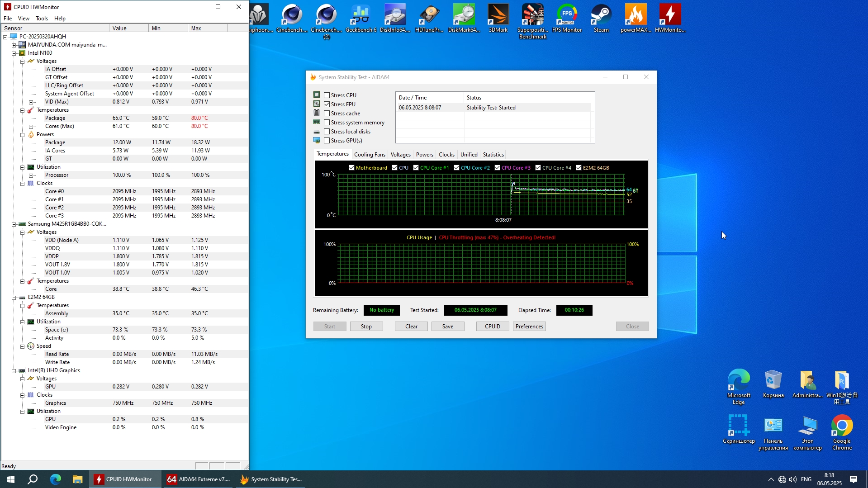Click the Preferences button
Viewport: 868px width, 488px height.
[529, 327]
